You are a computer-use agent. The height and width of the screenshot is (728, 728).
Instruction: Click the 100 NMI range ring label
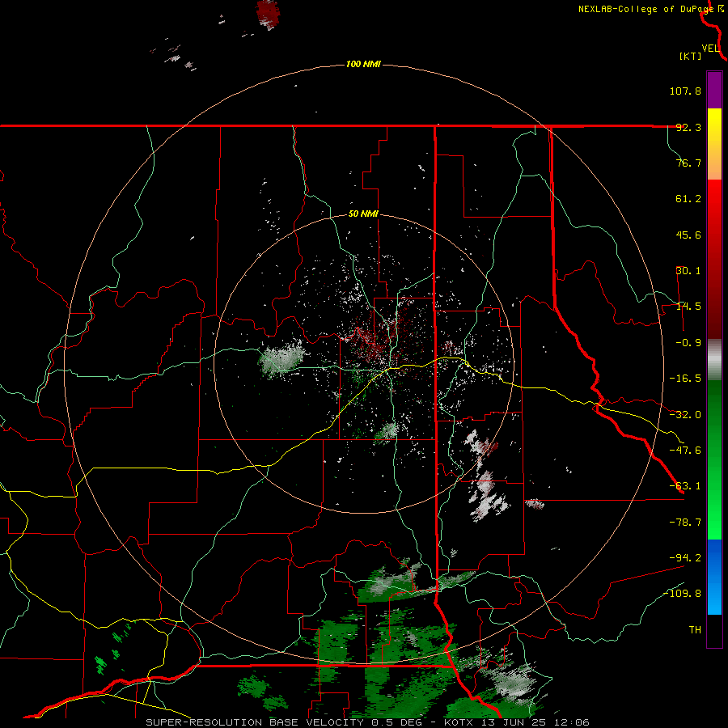click(x=363, y=64)
